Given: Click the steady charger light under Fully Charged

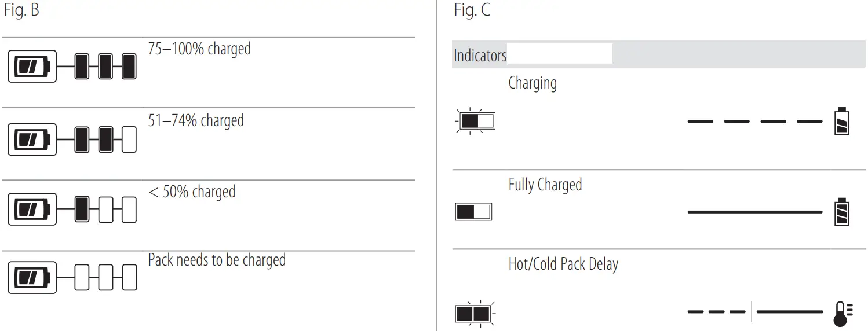Looking at the screenshot, I should click(473, 212).
